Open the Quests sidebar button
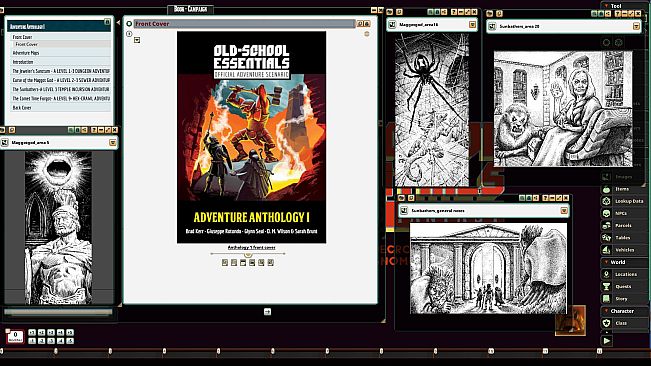The width and height of the screenshot is (651, 366). 624,287
